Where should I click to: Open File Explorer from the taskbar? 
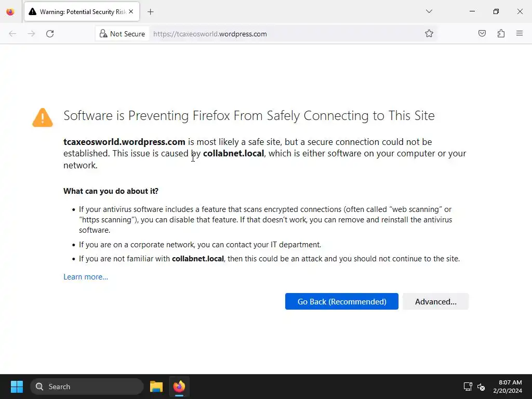click(156, 387)
